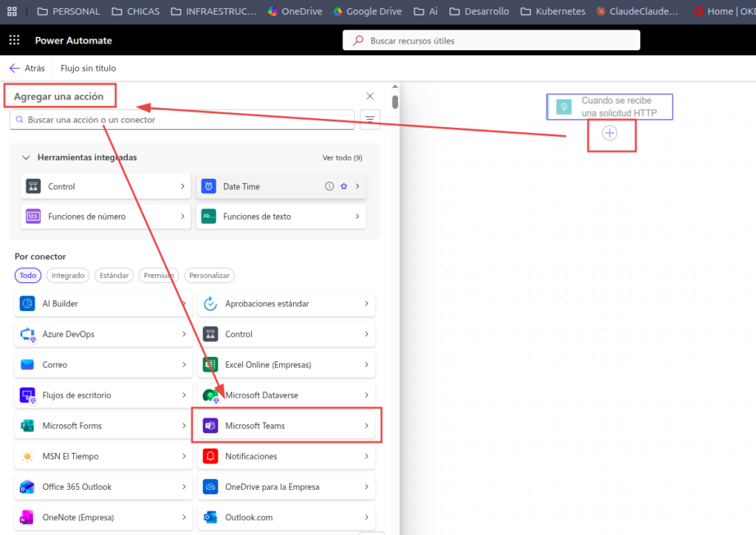Select the Notificaciones bell icon
This screenshot has height=535, width=756.
[x=210, y=456]
